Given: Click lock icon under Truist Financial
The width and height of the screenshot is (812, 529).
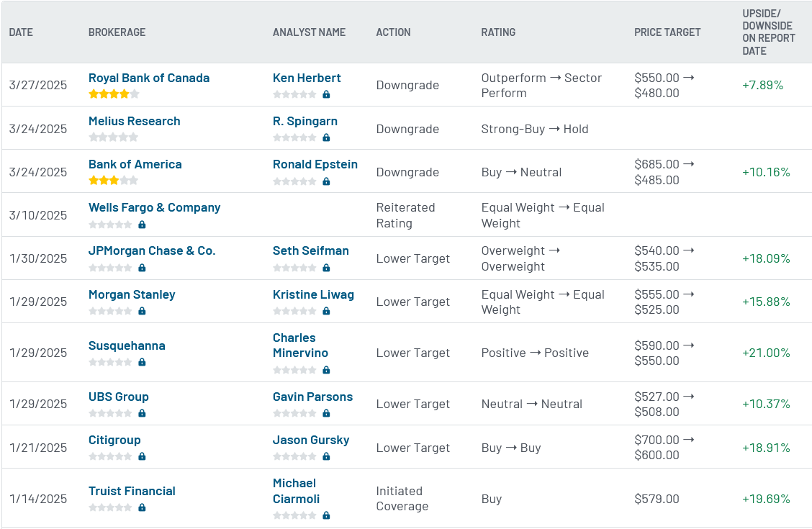Looking at the screenshot, I should click(x=142, y=507).
